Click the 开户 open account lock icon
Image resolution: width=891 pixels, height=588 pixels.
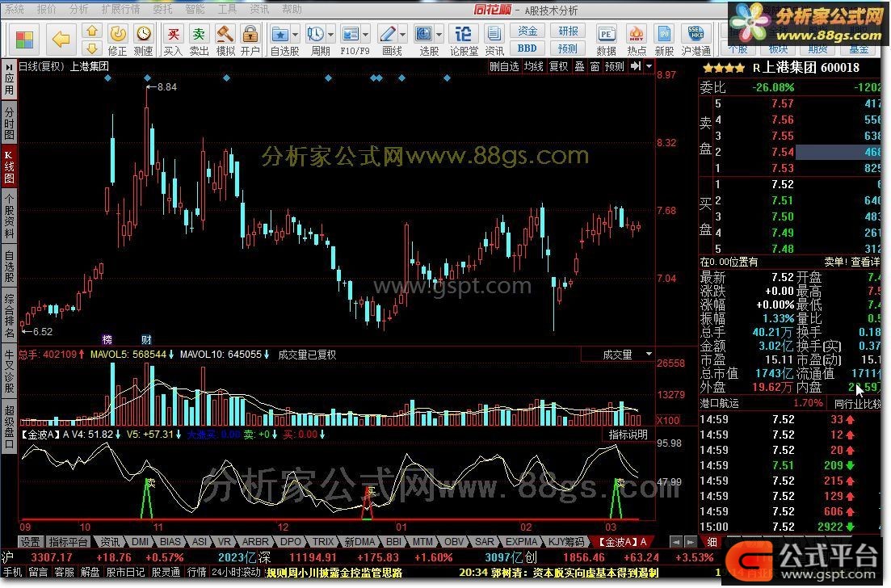coord(250,40)
